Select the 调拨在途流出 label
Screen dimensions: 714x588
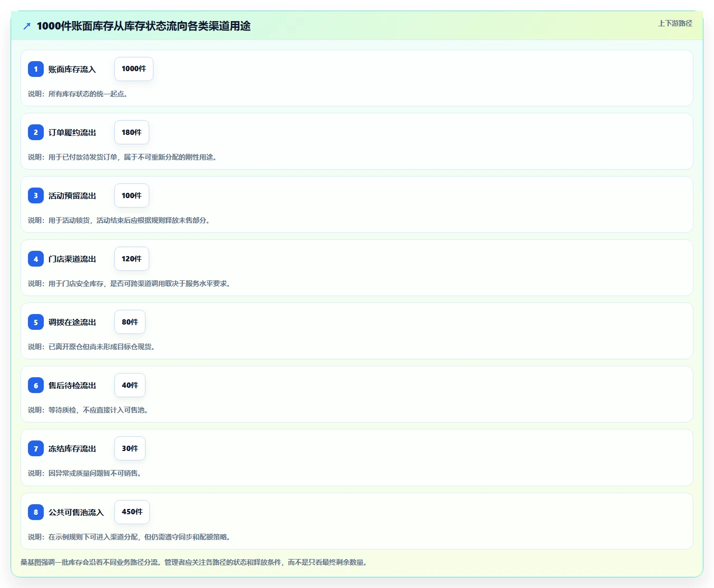point(72,322)
